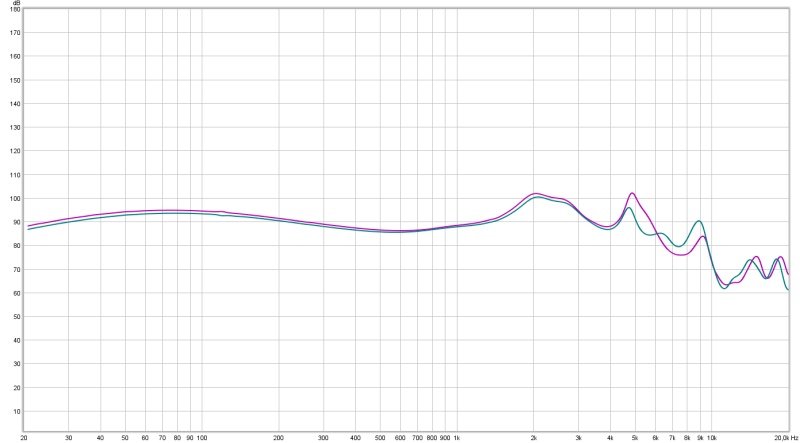Click the 2k frequency axis label
The width and height of the screenshot is (800, 443).
(x=534, y=437)
